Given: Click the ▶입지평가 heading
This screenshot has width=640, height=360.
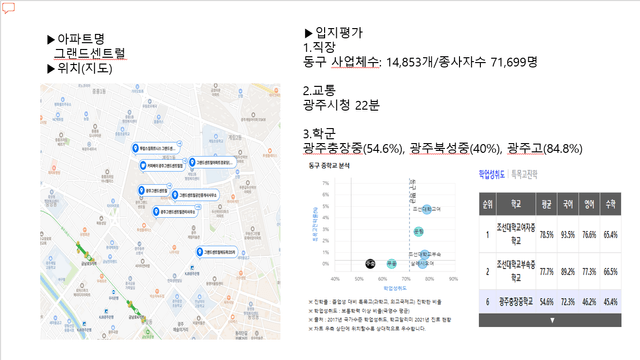Looking at the screenshot, I should tap(334, 32).
